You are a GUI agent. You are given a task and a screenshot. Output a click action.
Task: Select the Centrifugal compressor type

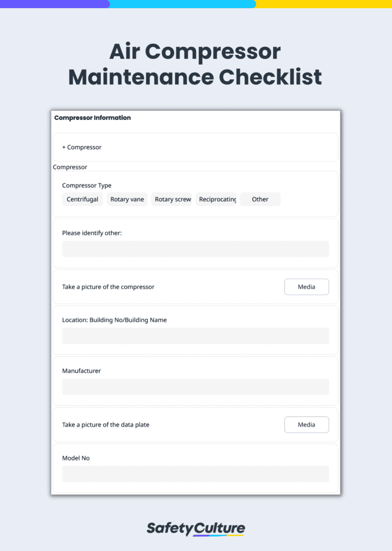pos(82,199)
